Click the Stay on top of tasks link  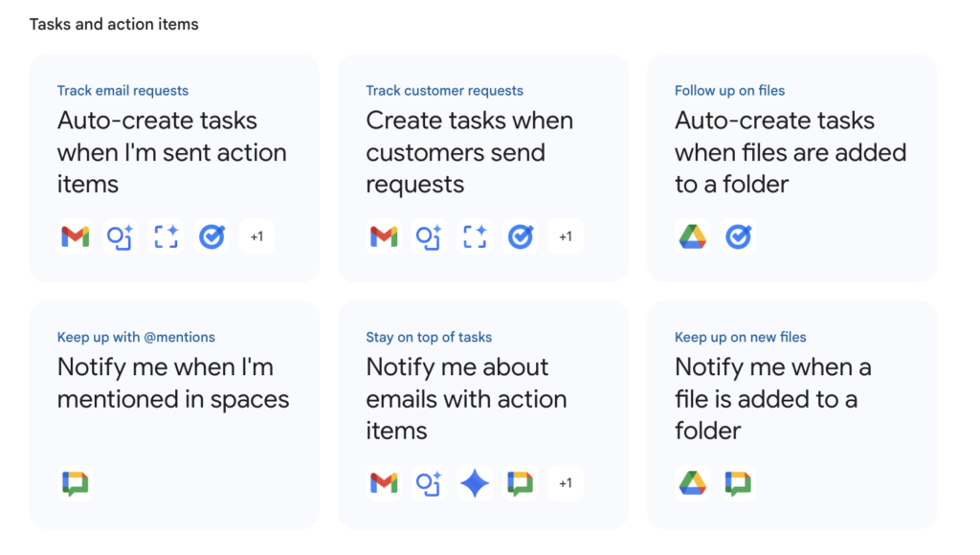(429, 337)
